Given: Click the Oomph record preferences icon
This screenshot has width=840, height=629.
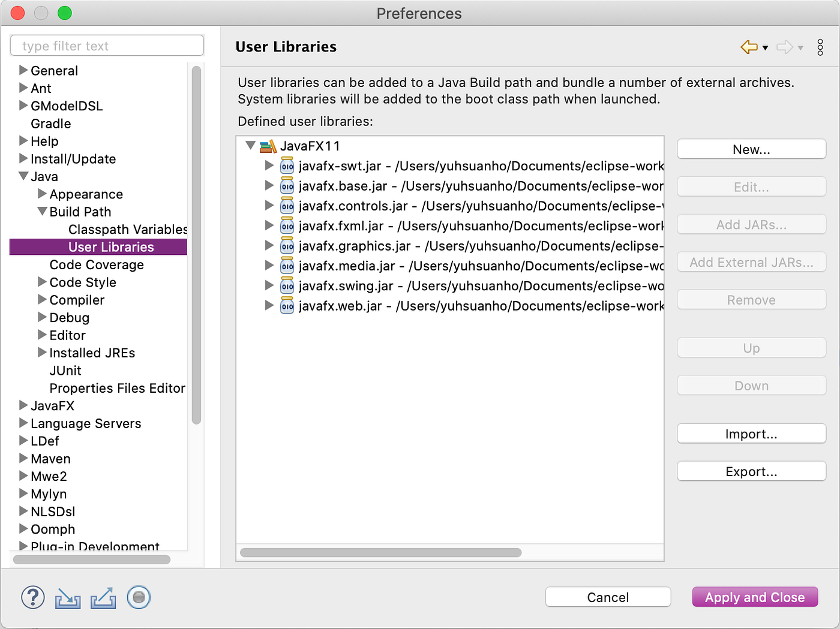Looking at the screenshot, I should click(x=139, y=597).
